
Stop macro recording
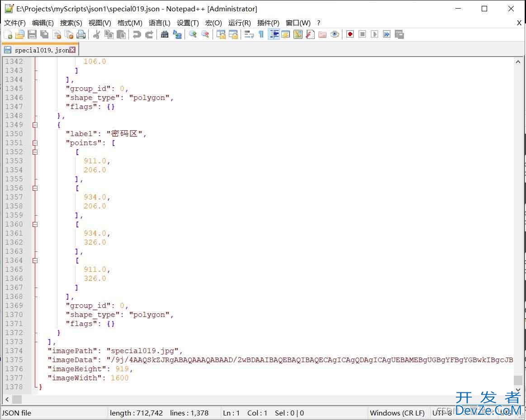pyautogui.click(x=362, y=34)
